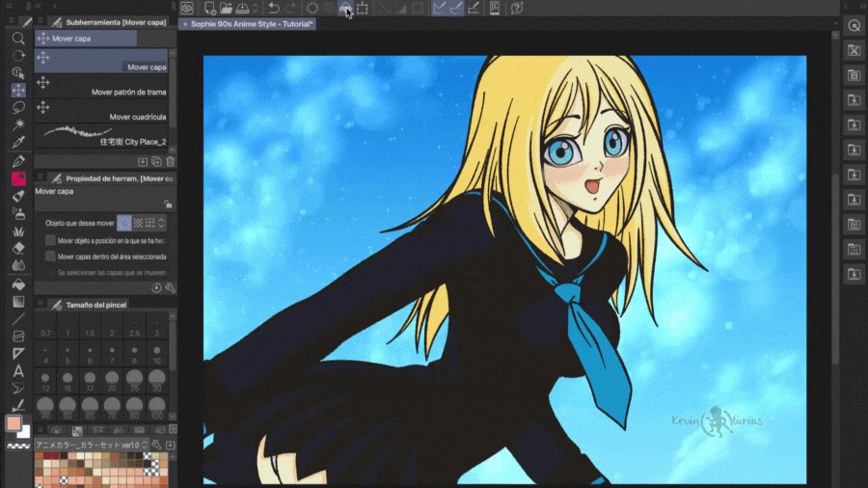Select the 'Mover capa' sub tool group tab
868x488 pixels.
tap(86, 39)
